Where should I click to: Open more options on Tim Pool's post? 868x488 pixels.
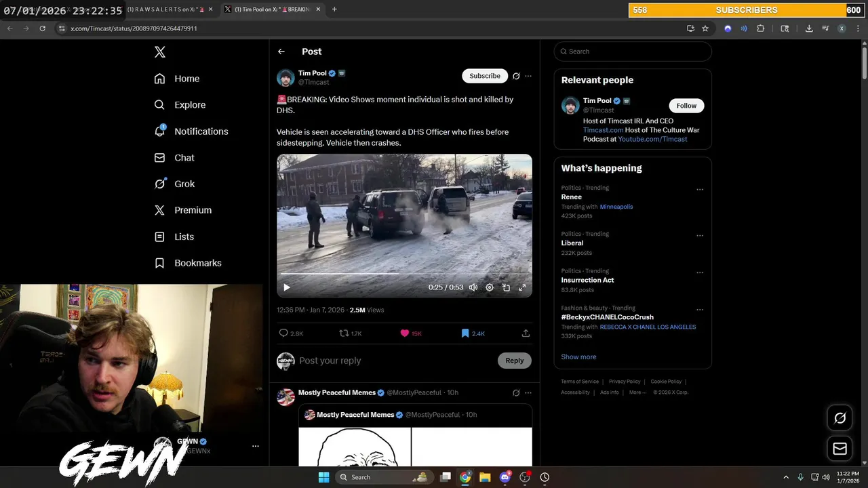tap(528, 76)
